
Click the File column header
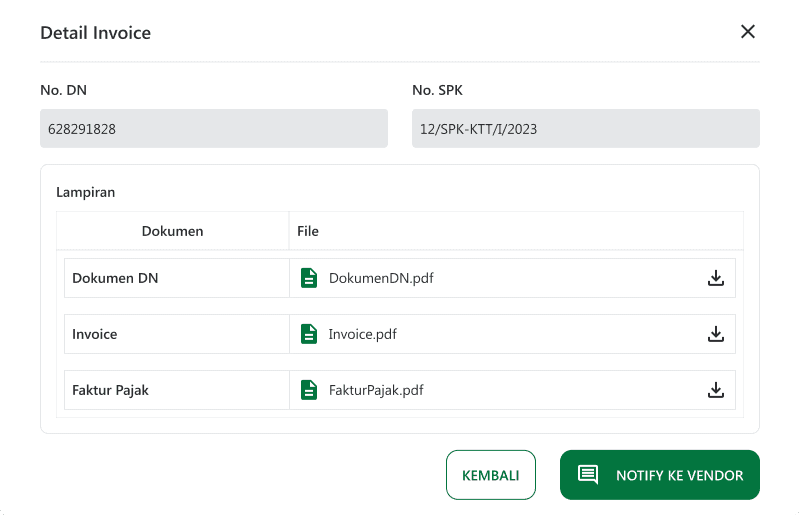tap(308, 231)
